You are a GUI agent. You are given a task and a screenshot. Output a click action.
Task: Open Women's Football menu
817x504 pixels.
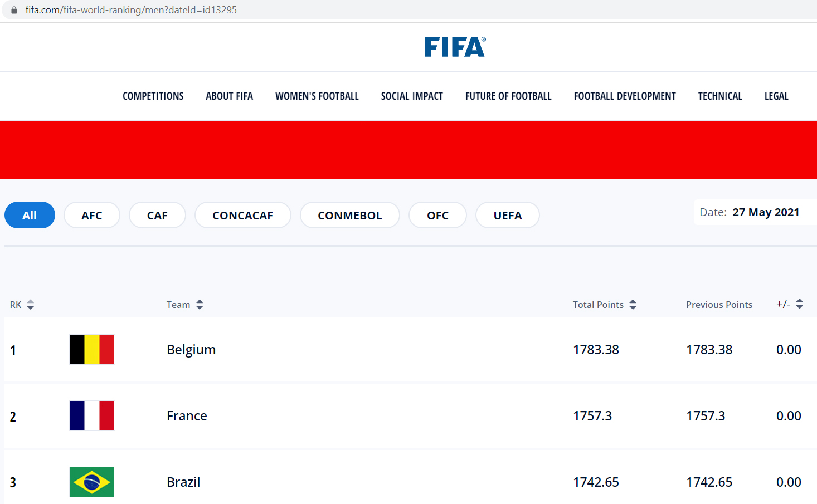tap(317, 96)
